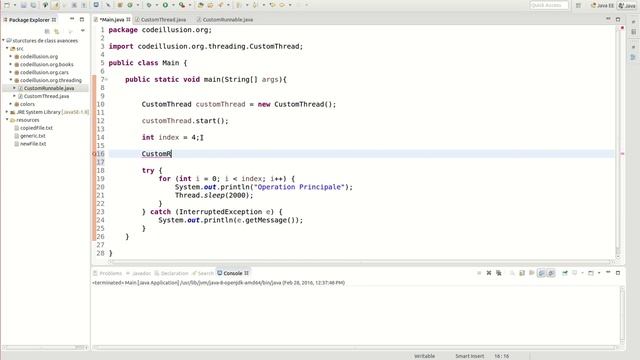The image size is (640, 360).
Task: Select copiedFile.txt in resources
Action: [36, 128]
